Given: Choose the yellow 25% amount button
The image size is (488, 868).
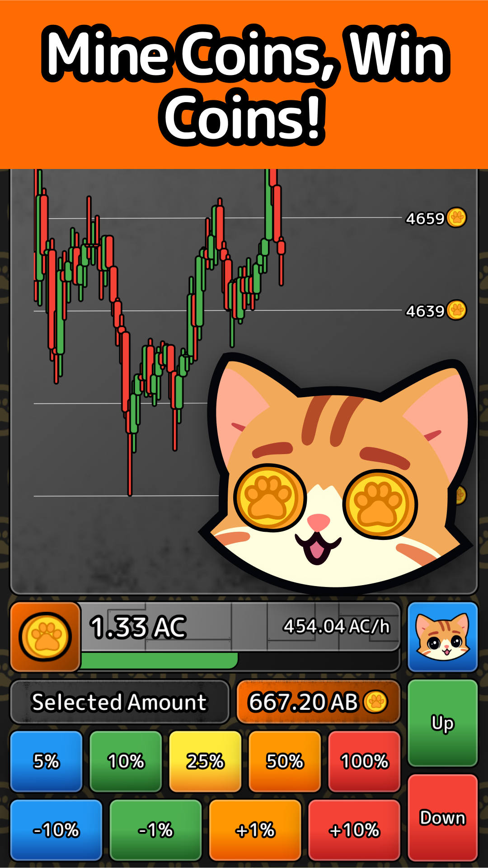Looking at the screenshot, I should tap(205, 761).
